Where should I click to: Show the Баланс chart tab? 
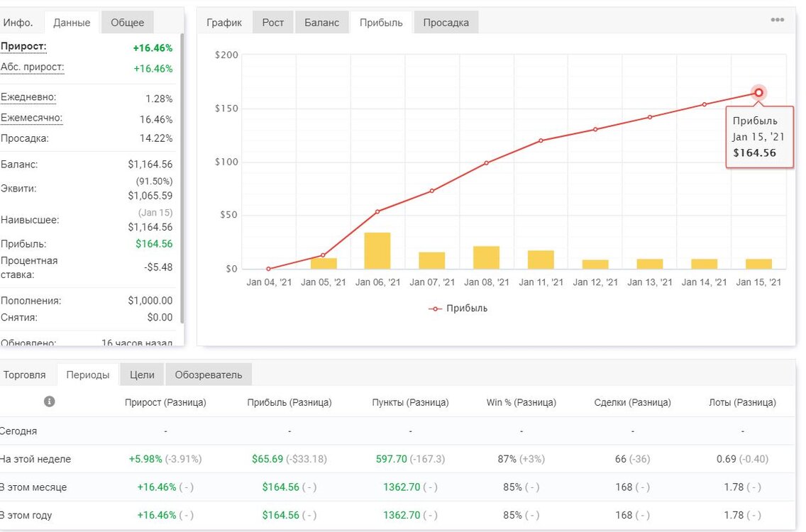pos(322,23)
